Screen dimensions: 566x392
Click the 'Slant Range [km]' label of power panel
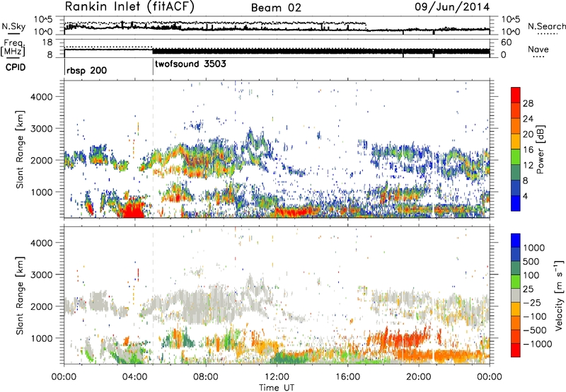pos(20,150)
